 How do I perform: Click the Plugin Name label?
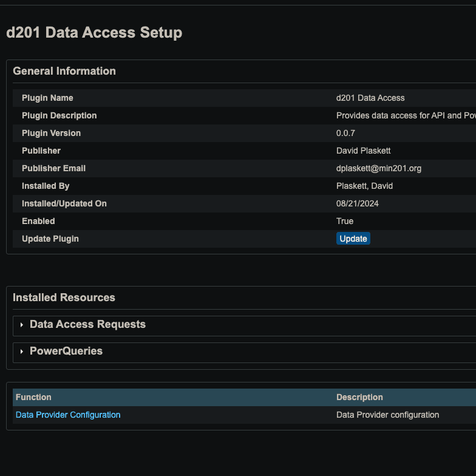point(47,98)
